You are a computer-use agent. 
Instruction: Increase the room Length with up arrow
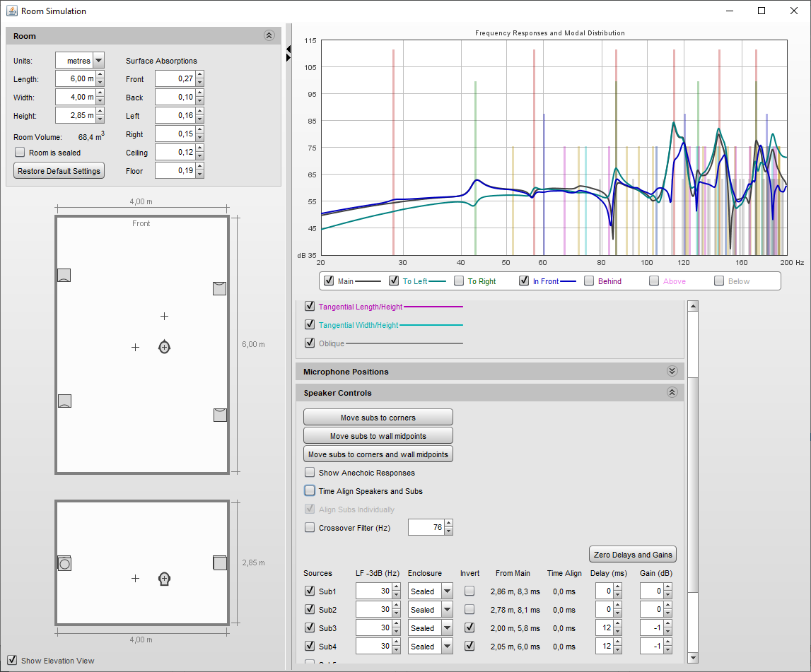click(100, 76)
